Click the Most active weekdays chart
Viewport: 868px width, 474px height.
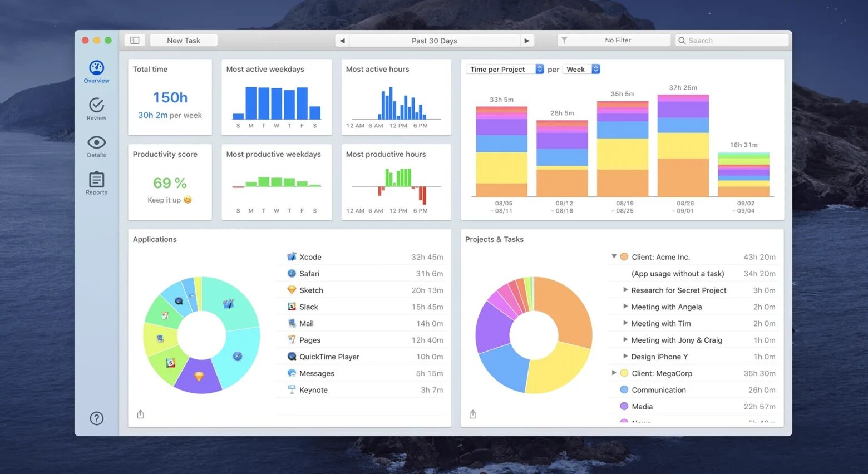[277, 103]
